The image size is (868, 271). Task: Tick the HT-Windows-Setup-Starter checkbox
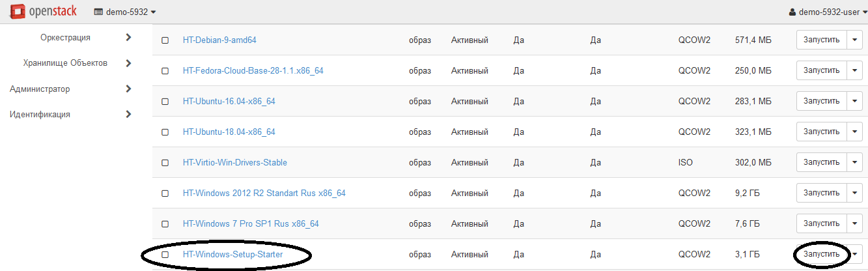165,255
